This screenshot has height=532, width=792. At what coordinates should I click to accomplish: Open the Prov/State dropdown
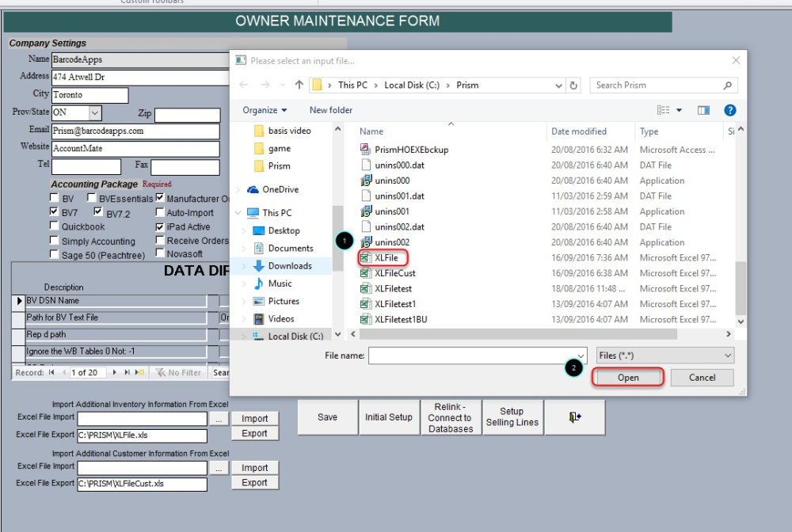pos(95,113)
